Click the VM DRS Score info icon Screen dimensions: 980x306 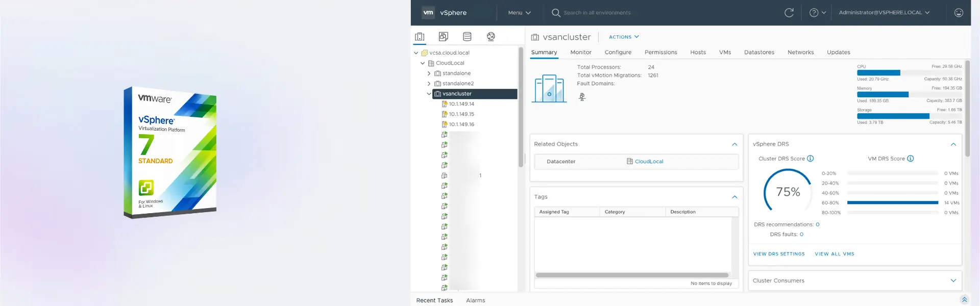coord(910,159)
